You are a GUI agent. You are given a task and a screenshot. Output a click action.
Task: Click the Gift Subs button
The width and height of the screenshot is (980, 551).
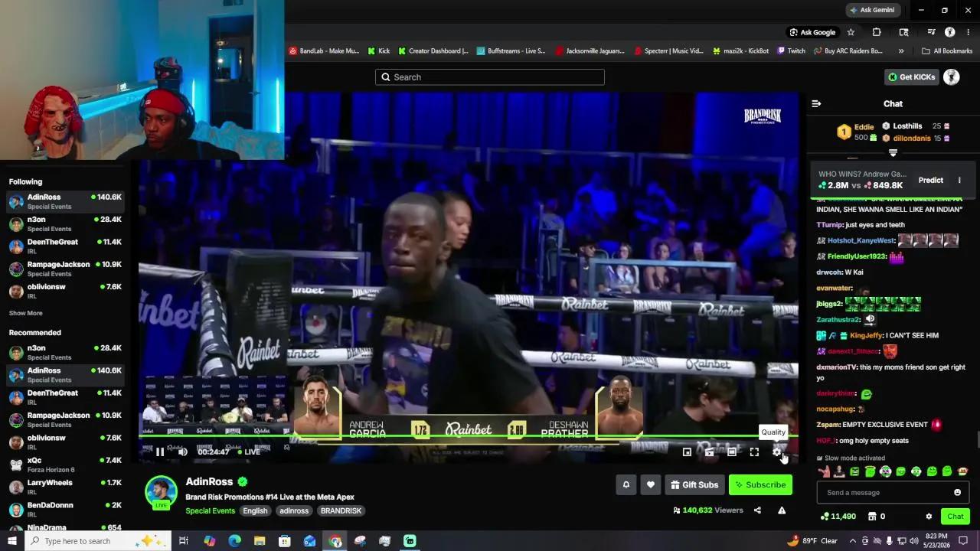tap(694, 484)
